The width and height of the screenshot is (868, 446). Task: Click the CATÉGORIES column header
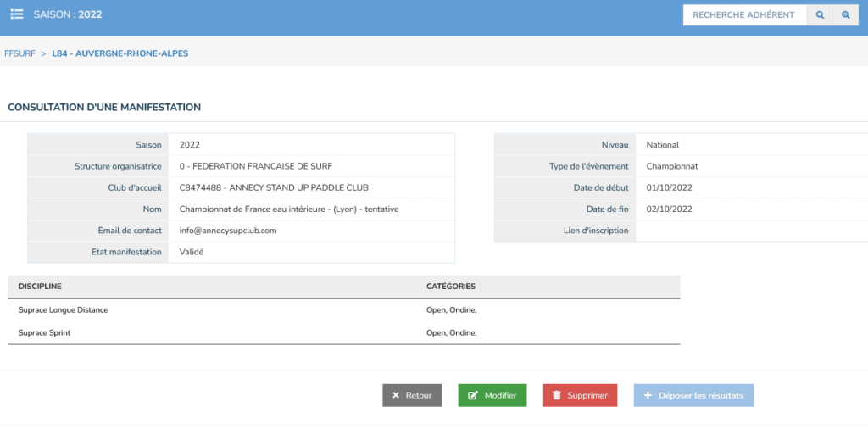(450, 287)
